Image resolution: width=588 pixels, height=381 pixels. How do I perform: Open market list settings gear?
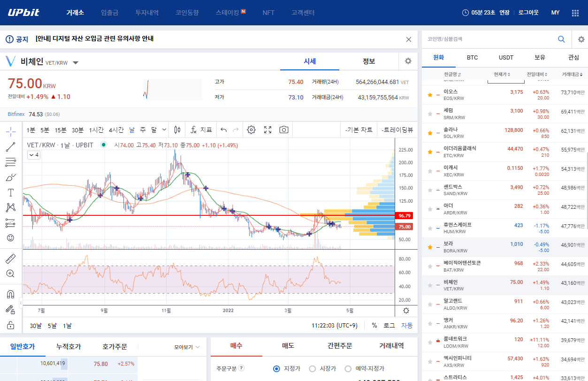[x=581, y=39]
